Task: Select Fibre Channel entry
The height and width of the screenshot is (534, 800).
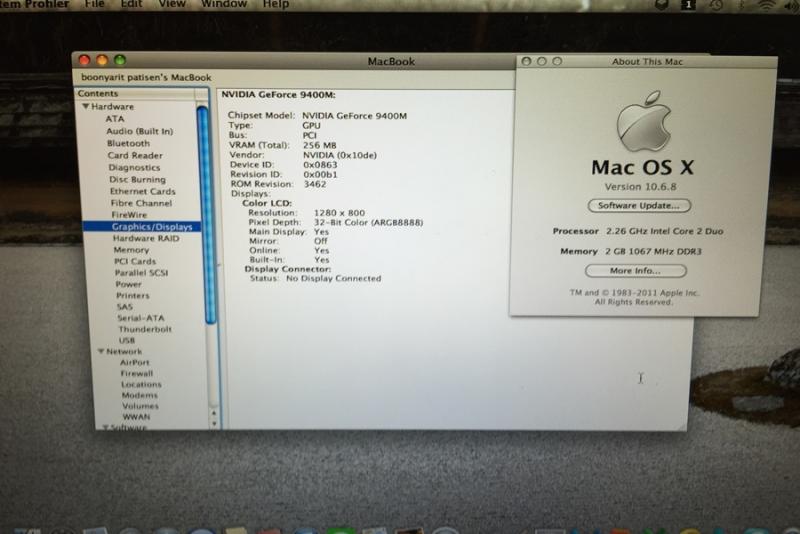Action: [141, 203]
